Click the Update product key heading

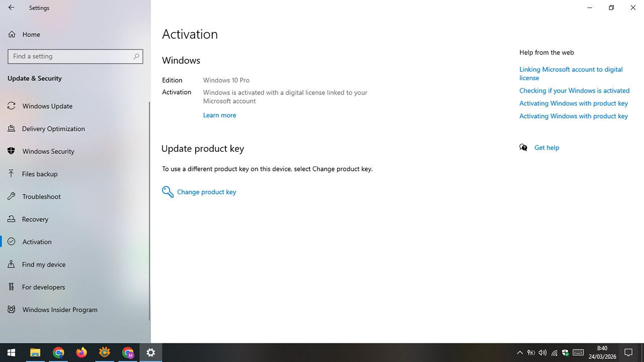[x=203, y=149]
